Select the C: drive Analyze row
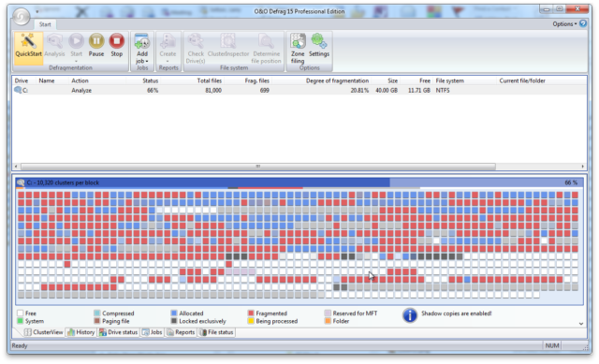Screen dimensions: 599x364 tap(299, 90)
